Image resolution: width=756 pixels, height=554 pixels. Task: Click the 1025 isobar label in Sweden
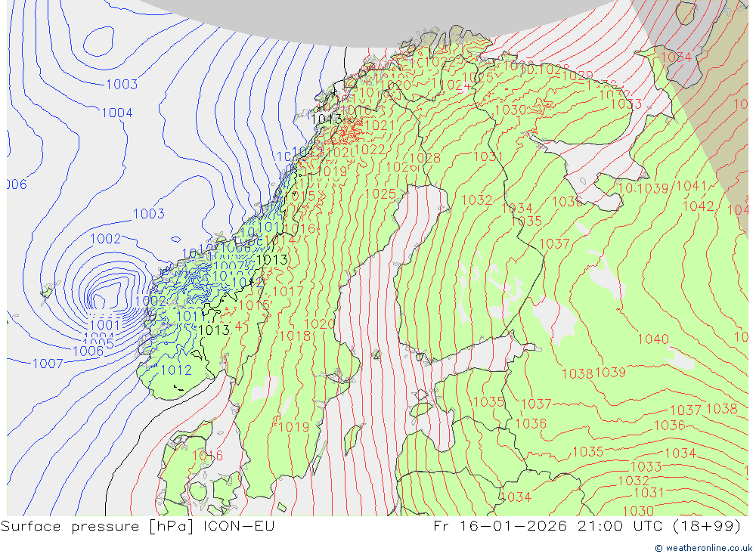click(380, 193)
